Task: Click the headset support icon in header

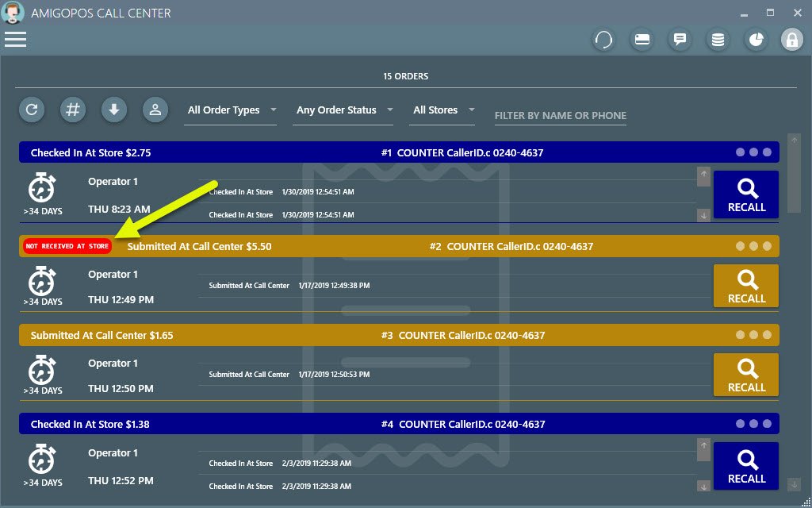Action: [604, 40]
